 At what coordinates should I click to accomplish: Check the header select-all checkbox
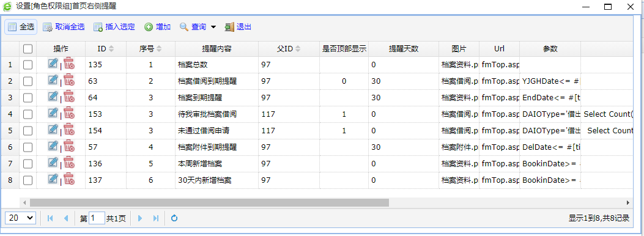pyautogui.click(x=28, y=49)
